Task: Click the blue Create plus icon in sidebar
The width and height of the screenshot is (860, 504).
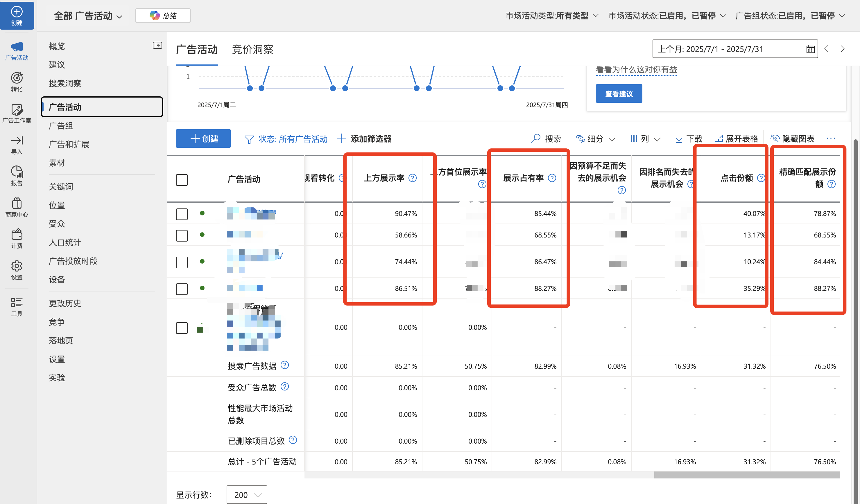Action: [x=17, y=12]
